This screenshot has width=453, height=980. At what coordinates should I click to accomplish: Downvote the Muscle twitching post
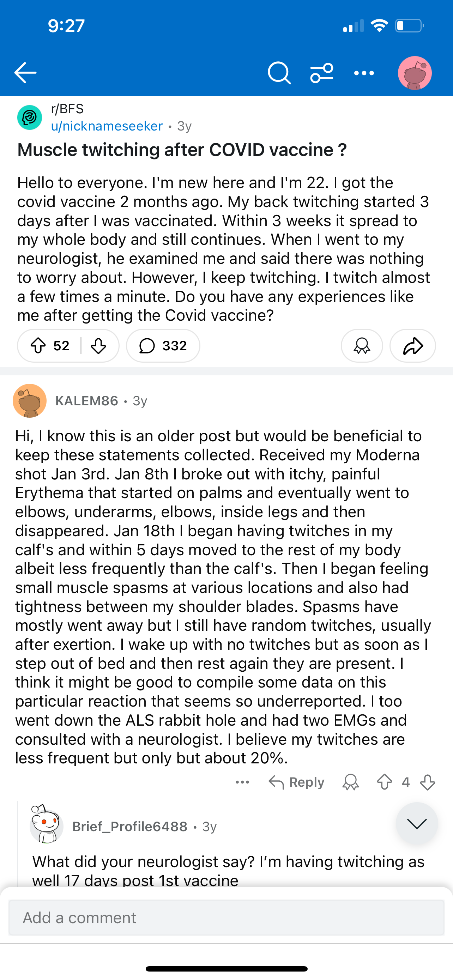coord(98,346)
